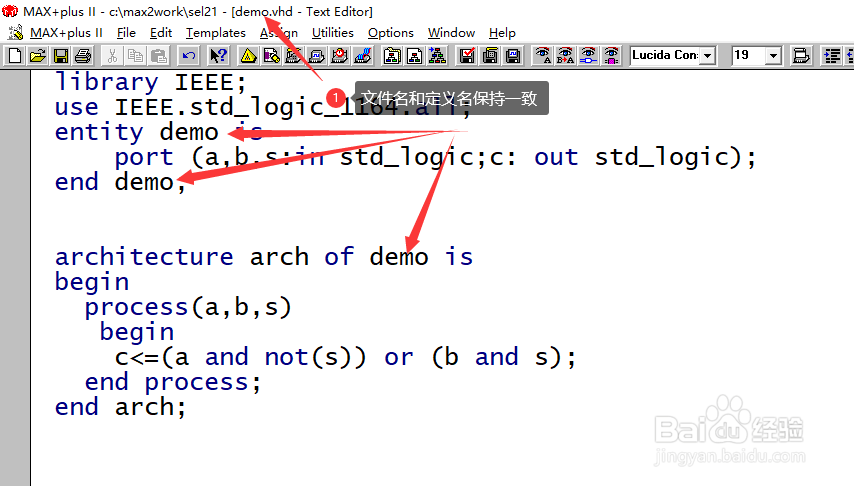Image resolution: width=854 pixels, height=486 pixels.
Task: Print the document via printer icon
Action: (83, 56)
